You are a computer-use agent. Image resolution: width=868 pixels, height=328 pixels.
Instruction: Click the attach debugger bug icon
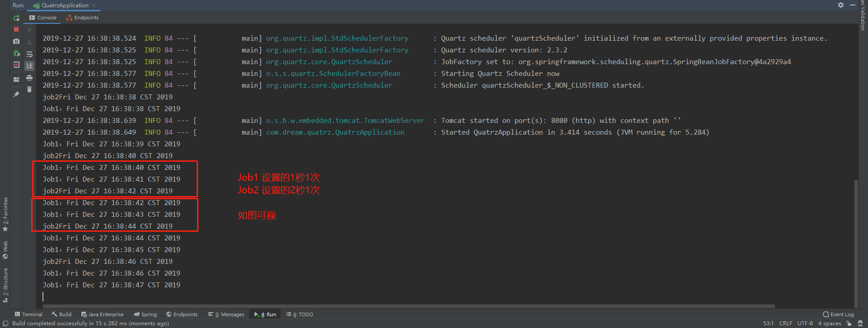point(16,53)
